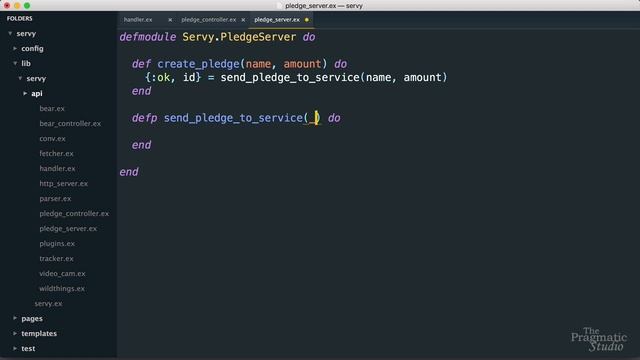Select the api folder label
640x360 pixels.
[37, 93]
